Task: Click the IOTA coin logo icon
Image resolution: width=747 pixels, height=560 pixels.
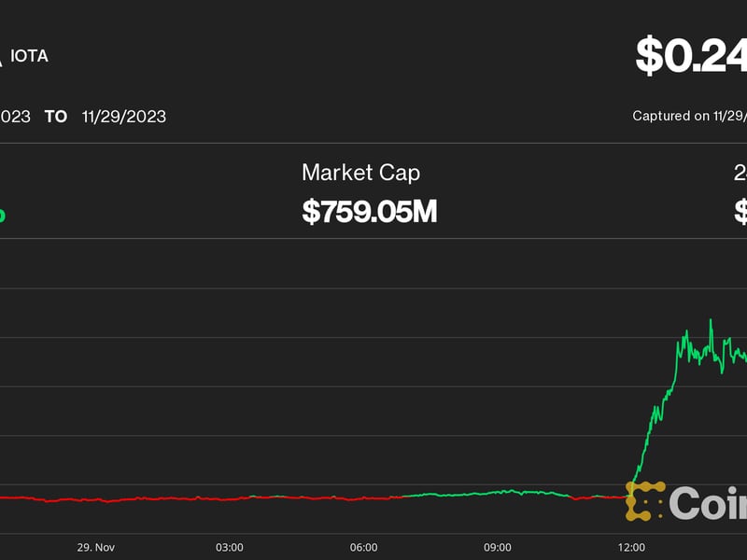Action: coord(2,57)
